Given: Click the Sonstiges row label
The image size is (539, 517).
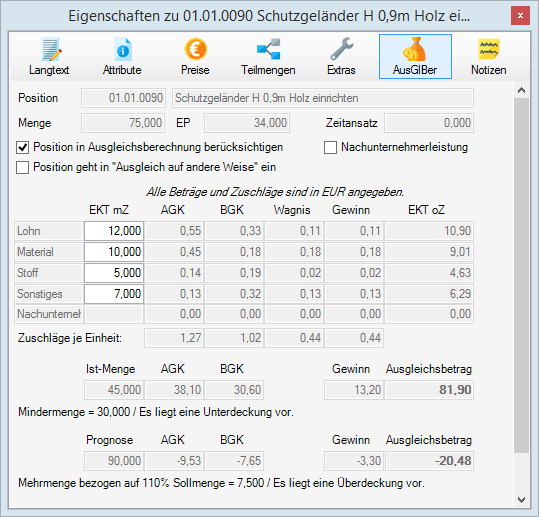Looking at the screenshot, I should [48, 294].
